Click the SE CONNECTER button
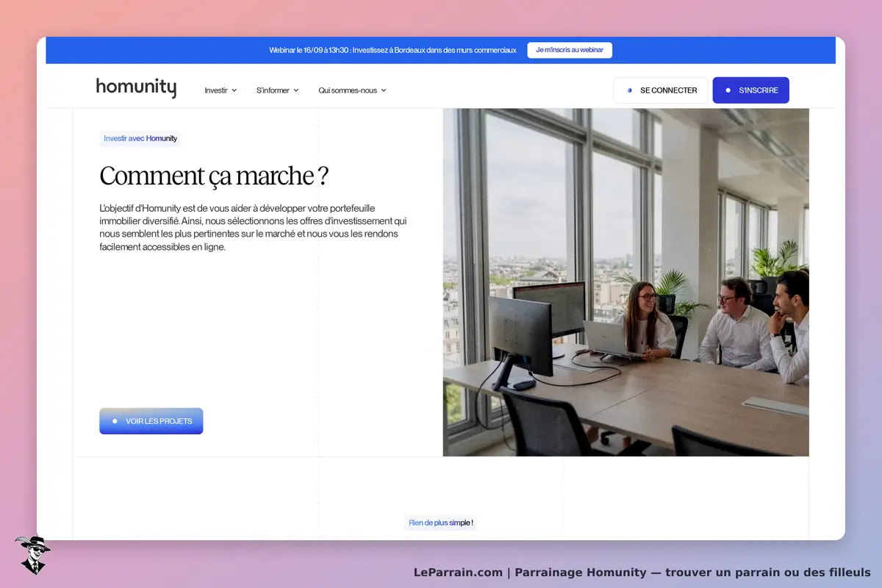 pyautogui.click(x=661, y=90)
